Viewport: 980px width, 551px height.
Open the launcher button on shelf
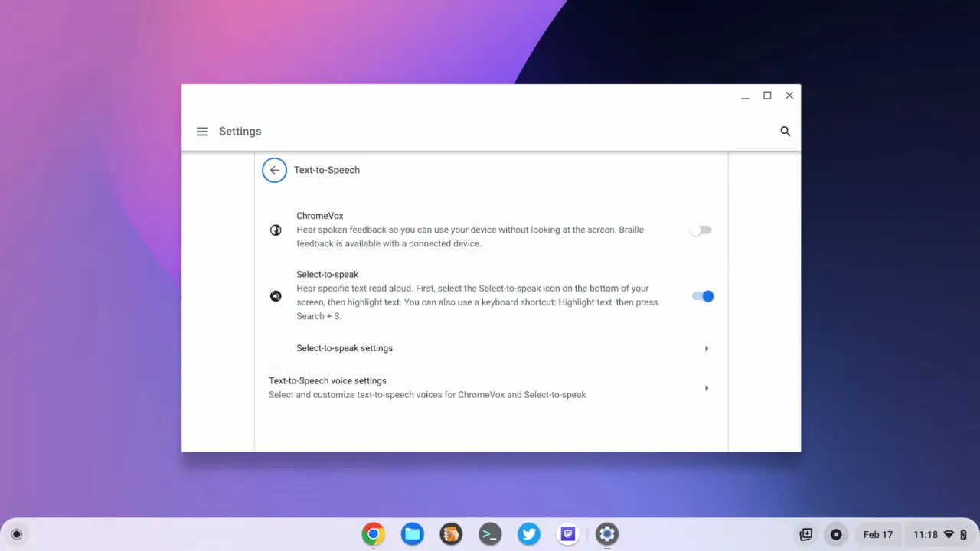[x=16, y=534]
